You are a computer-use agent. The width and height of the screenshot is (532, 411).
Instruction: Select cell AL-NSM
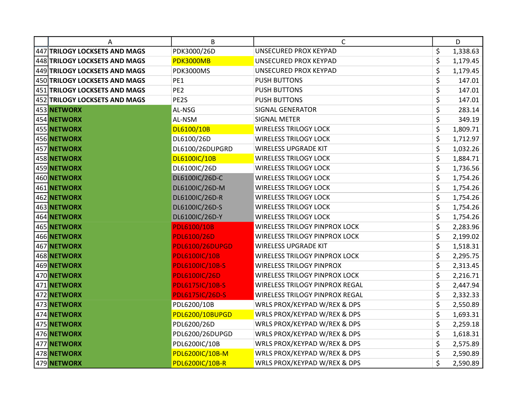point(213,120)
